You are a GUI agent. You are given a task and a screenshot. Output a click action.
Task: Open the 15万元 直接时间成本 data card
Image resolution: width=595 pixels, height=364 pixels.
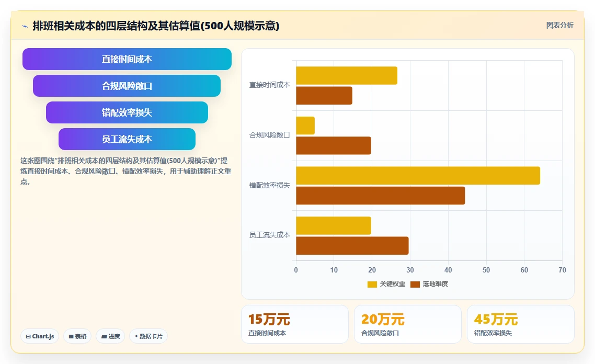click(x=295, y=324)
